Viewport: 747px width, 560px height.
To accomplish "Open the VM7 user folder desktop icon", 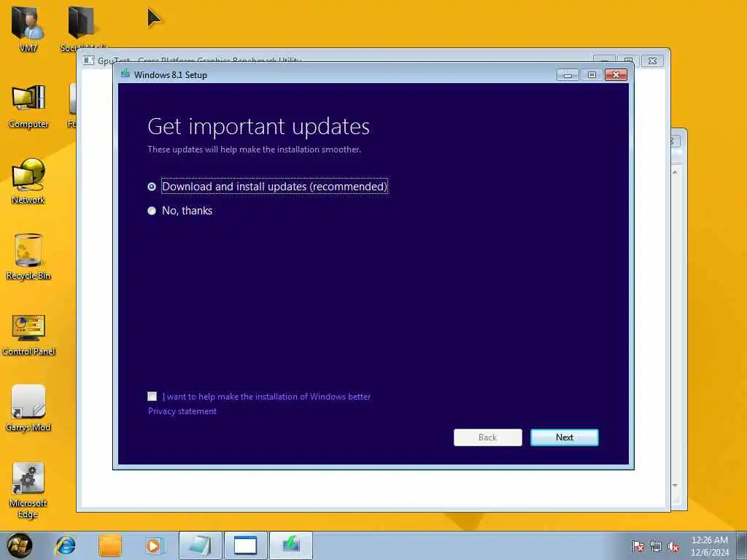I will 28,28.
